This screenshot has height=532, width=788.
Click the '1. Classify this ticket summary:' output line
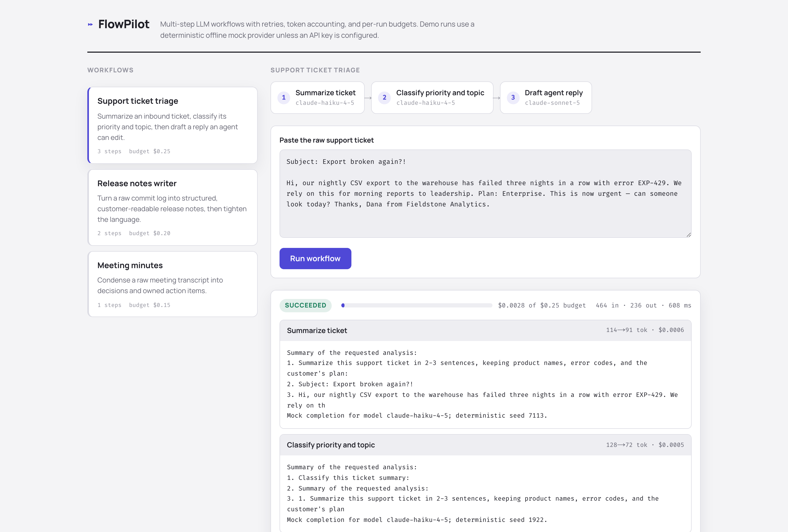(348, 478)
